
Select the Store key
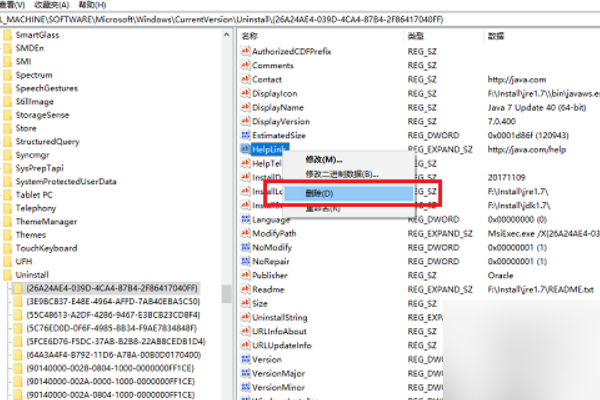26,128
